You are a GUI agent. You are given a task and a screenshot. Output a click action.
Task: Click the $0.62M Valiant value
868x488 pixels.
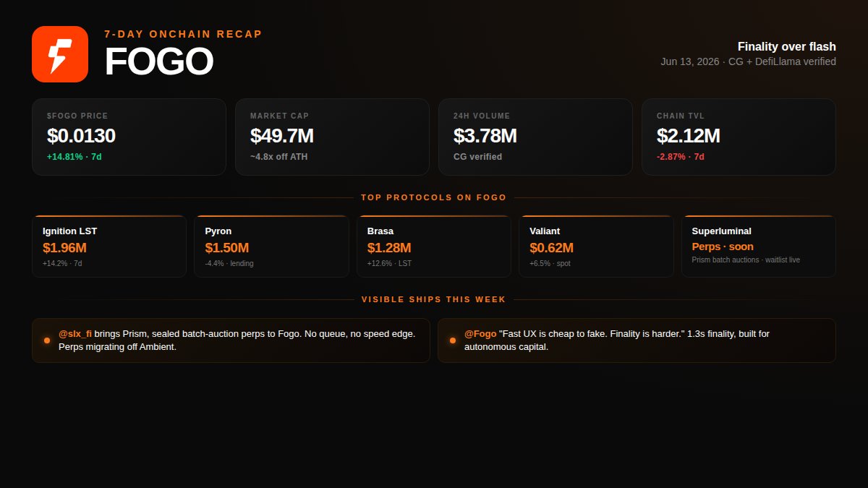pyautogui.click(x=551, y=248)
